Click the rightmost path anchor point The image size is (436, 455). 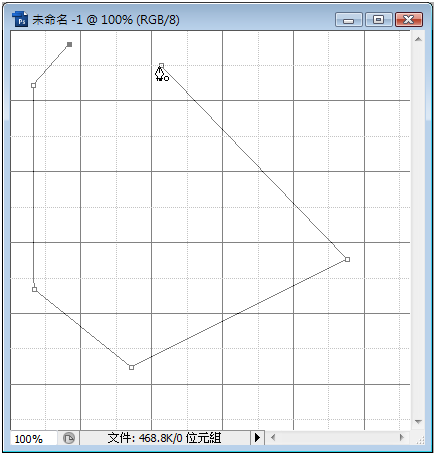(347, 259)
